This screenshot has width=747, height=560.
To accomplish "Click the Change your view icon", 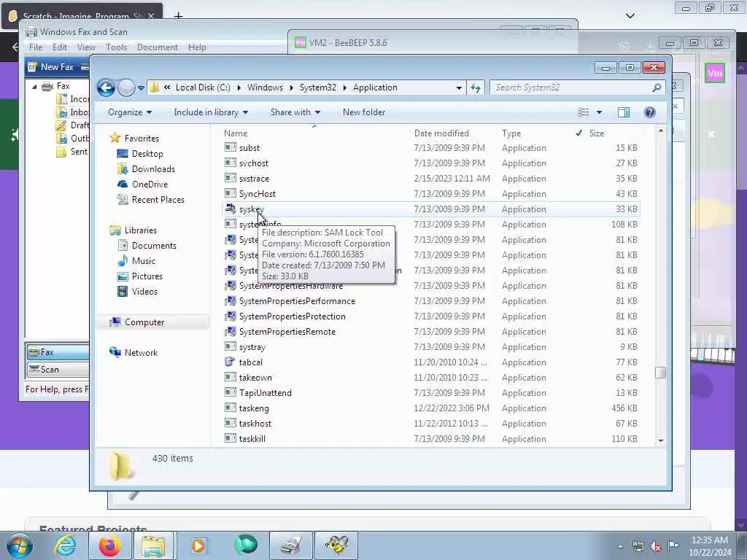I will pyautogui.click(x=584, y=112).
